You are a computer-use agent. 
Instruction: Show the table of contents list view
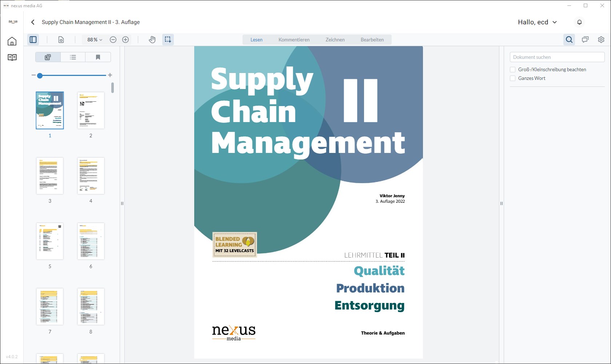73,57
